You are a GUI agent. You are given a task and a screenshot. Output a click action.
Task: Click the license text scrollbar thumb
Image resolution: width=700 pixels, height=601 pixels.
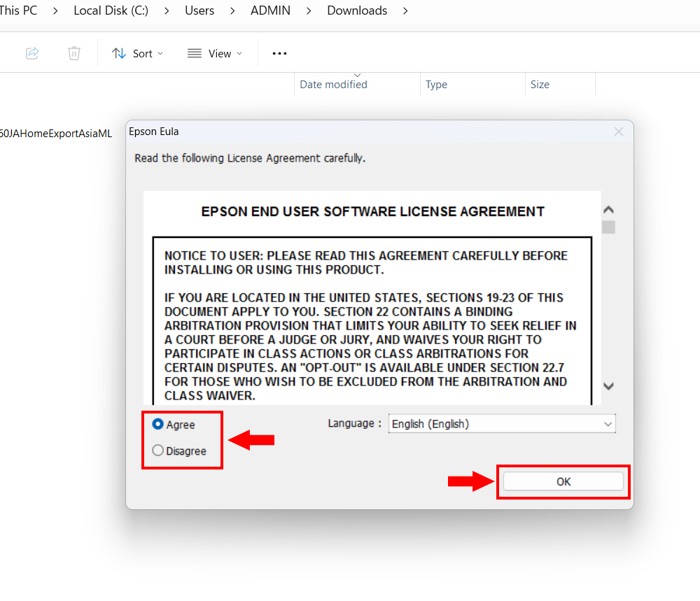(608, 227)
